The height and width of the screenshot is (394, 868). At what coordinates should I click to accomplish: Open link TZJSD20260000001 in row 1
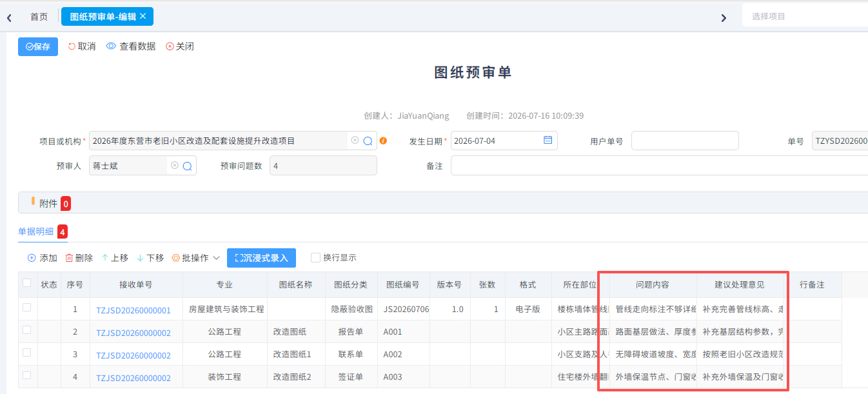coord(133,310)
